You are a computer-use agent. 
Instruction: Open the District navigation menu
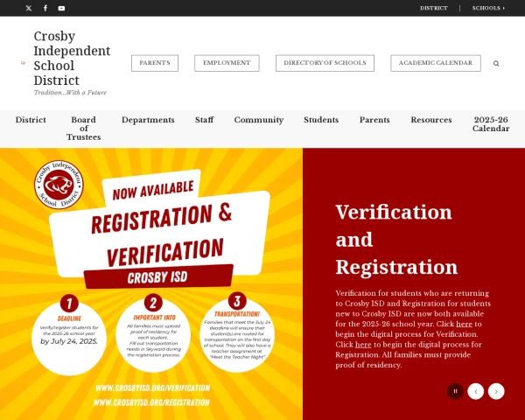coord(31,120)
